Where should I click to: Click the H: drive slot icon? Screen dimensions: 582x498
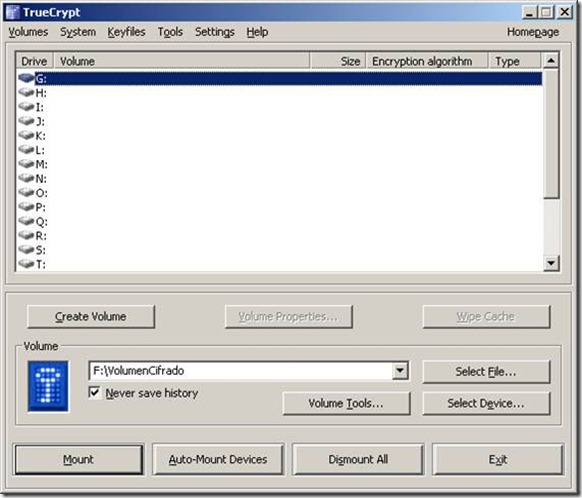click(x=26, y=92)
